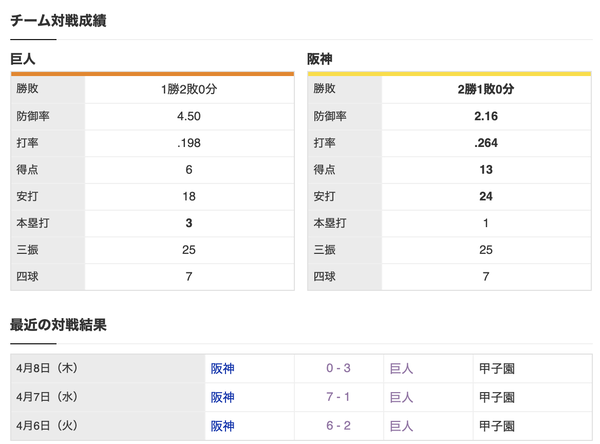Select the 2勝1敗0分 record cell
This screenshot has width=600, height=444.
[x=486, y=89]
